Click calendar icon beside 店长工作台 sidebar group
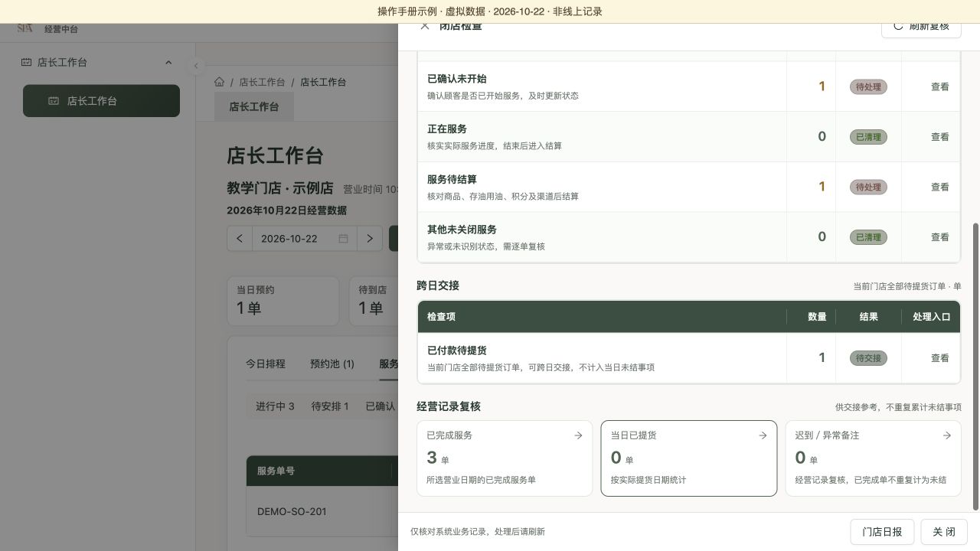This screenshot has height=551, width=980. point(26,63)
